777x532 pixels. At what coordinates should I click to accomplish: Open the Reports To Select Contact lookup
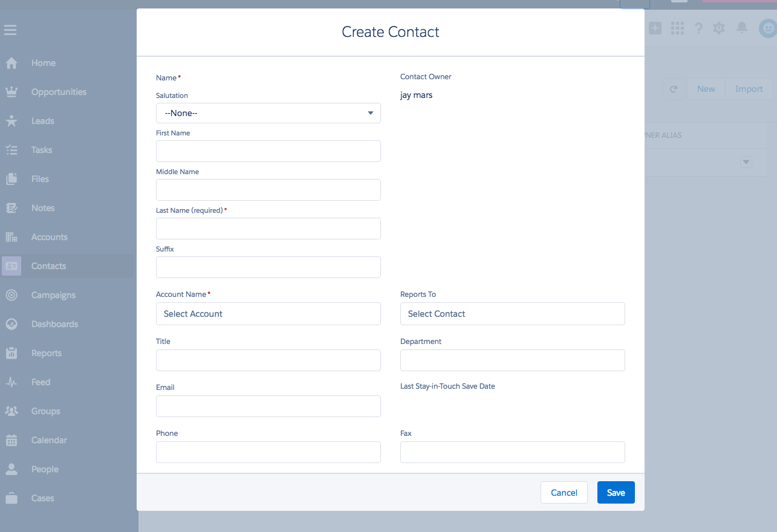tap(513, 314)
